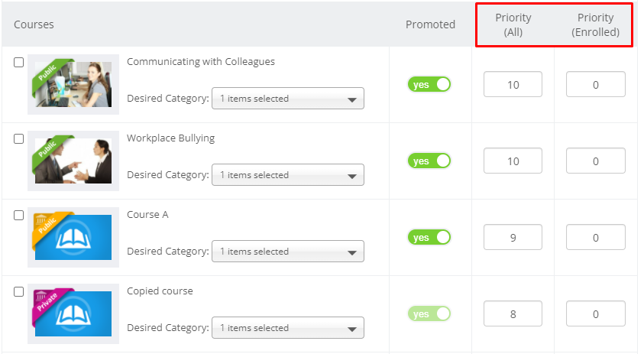Select the Copied course title text
The height and width of the screenshot is (354, 644).
[x=160, y=291]
